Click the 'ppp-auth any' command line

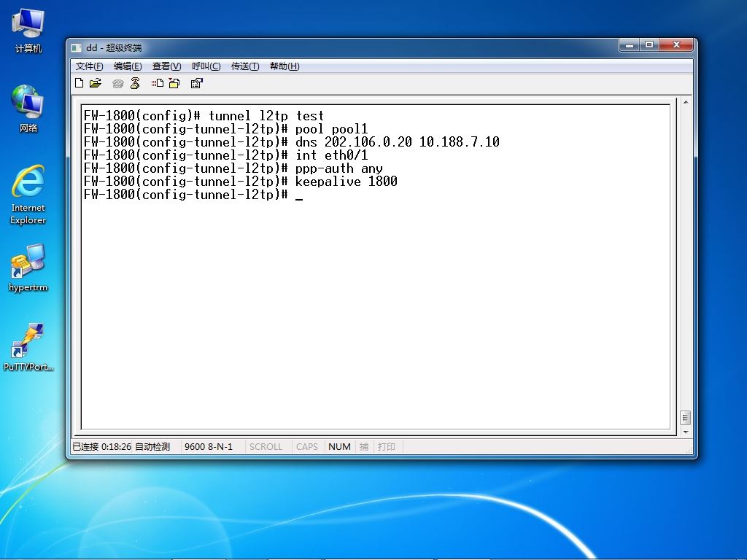233,168
